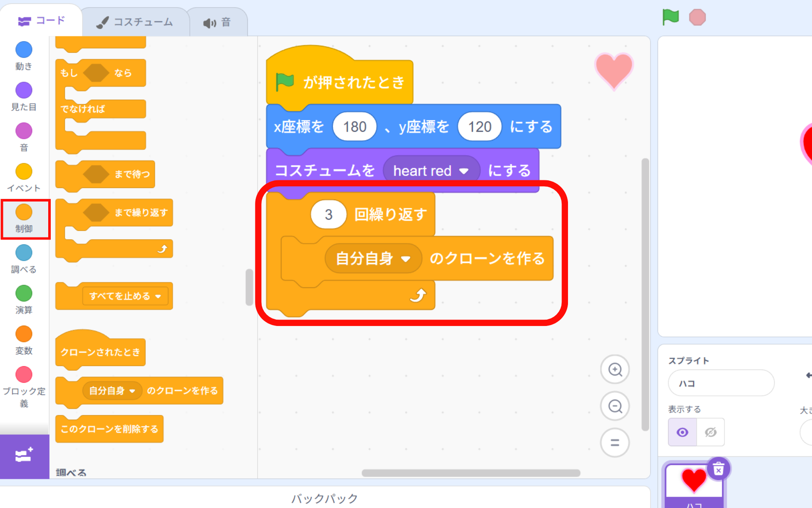Switch to the コスチューム tab
The width and height of the screenshot is (812, 508).
click(x=135, y=22)
